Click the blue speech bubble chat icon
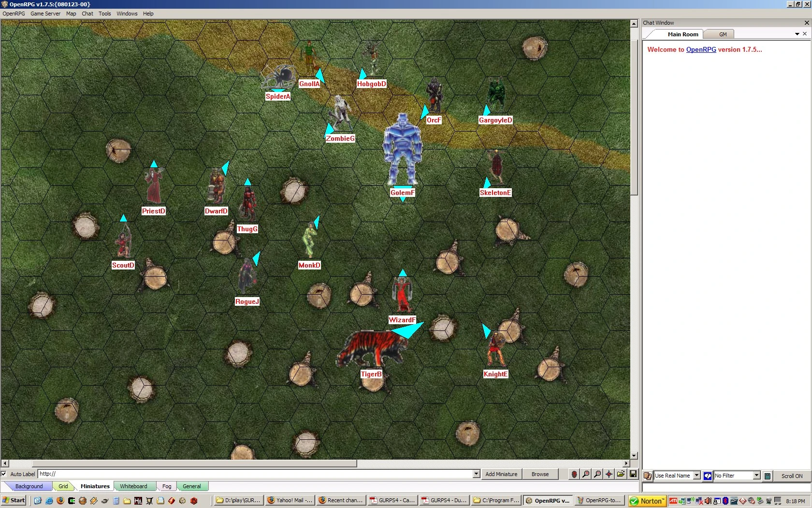 coord(707,476)
